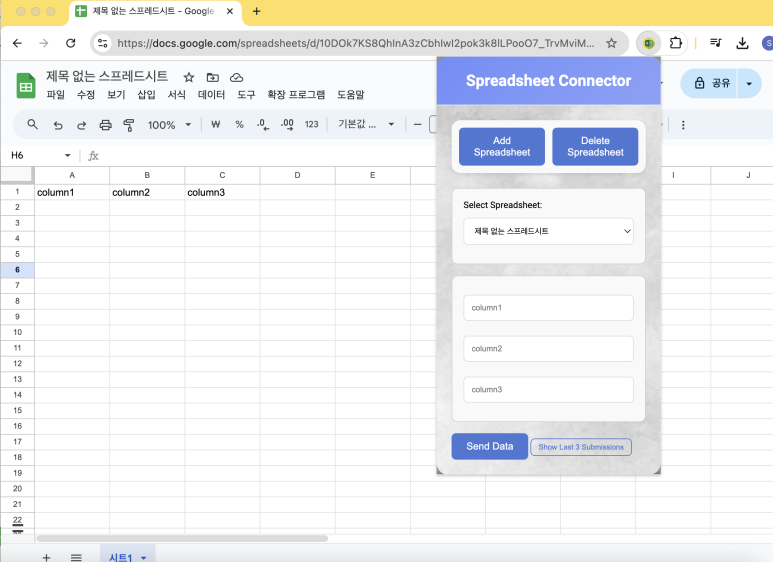773x562 pixels.
Task: Print the spreadsheet
Action: 105,125
